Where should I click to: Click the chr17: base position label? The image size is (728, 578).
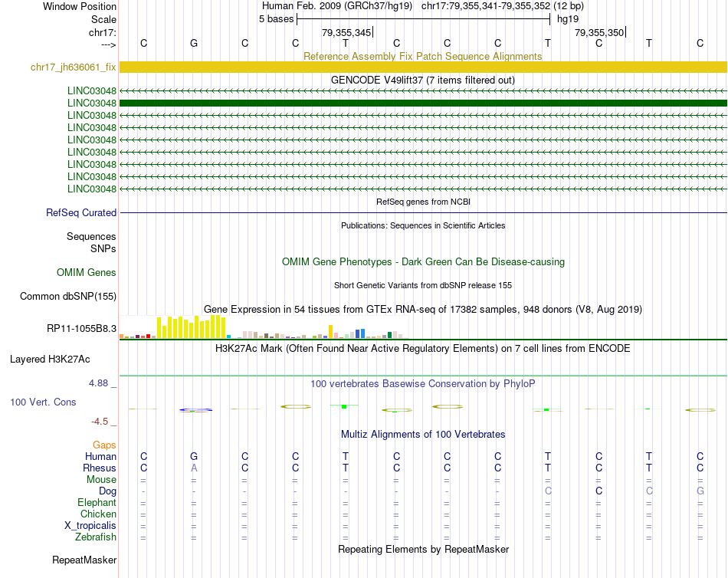103,32
